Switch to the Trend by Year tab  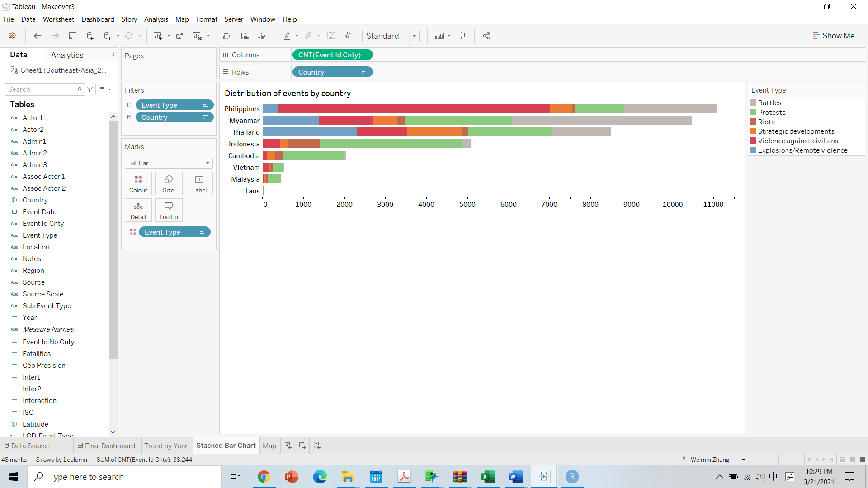pyautogui.click(x=166, y=446)
